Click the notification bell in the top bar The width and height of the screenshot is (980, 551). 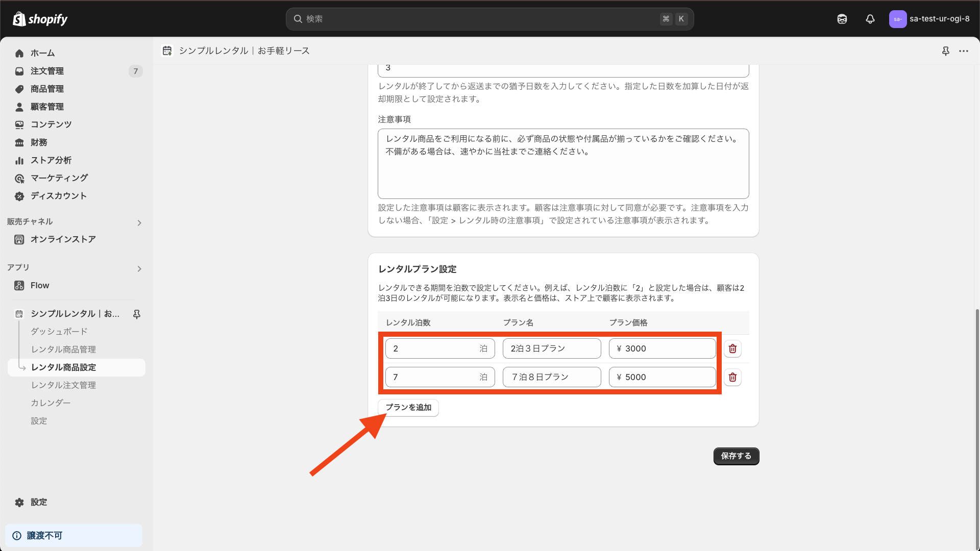pos(870,19)
